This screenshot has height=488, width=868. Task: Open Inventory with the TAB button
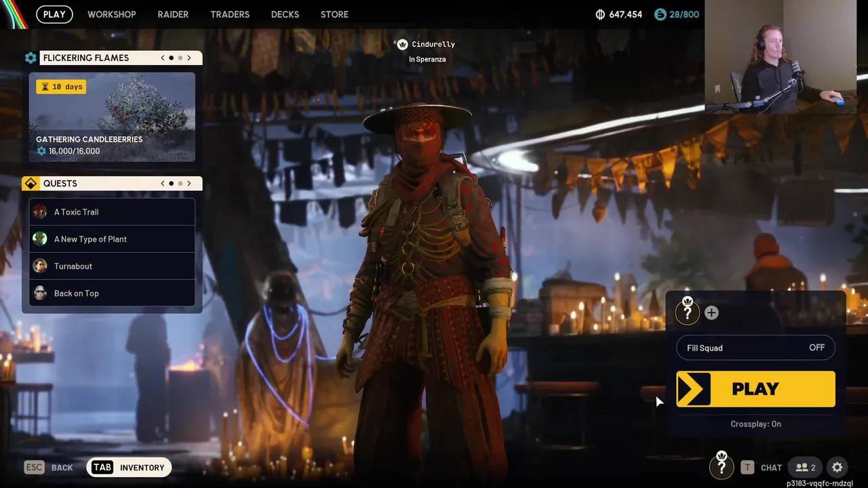point(129,467)
